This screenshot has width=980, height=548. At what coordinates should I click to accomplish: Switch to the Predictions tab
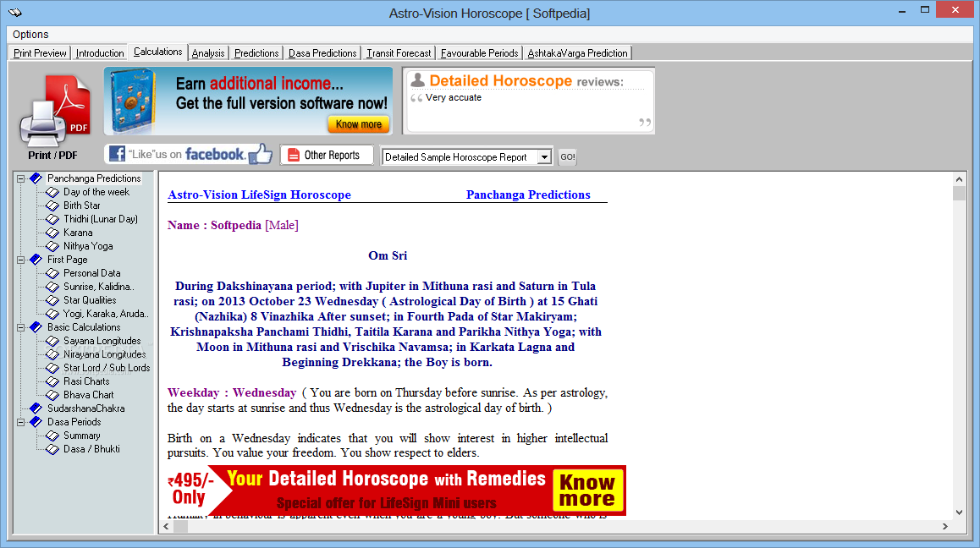pyautogui.click(x=256, y=53)
